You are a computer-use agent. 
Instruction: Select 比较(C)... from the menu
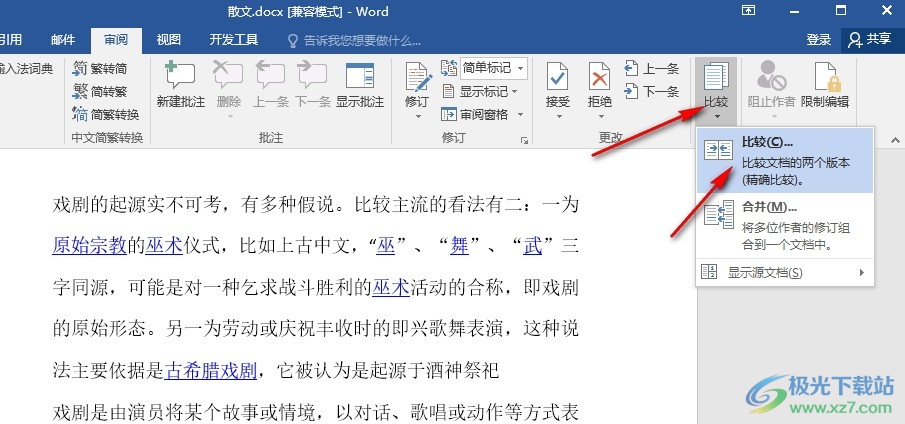(785, 160)
